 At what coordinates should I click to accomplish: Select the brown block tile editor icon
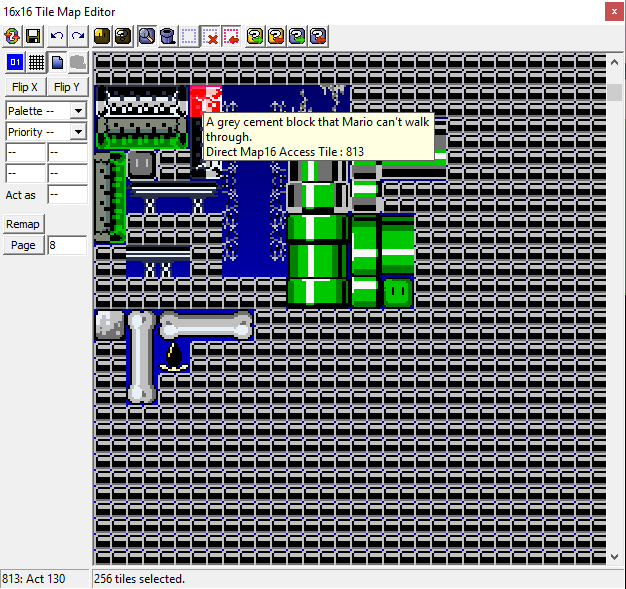tap(102, 36)
